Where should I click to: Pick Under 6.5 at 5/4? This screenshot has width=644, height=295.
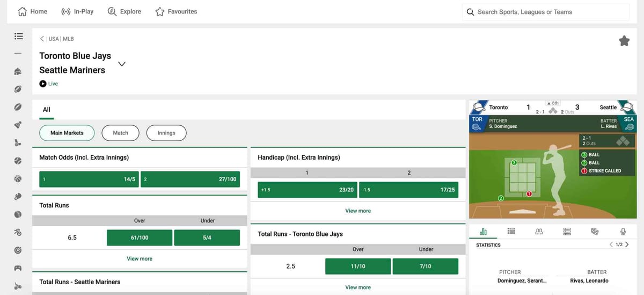(207, 238)
